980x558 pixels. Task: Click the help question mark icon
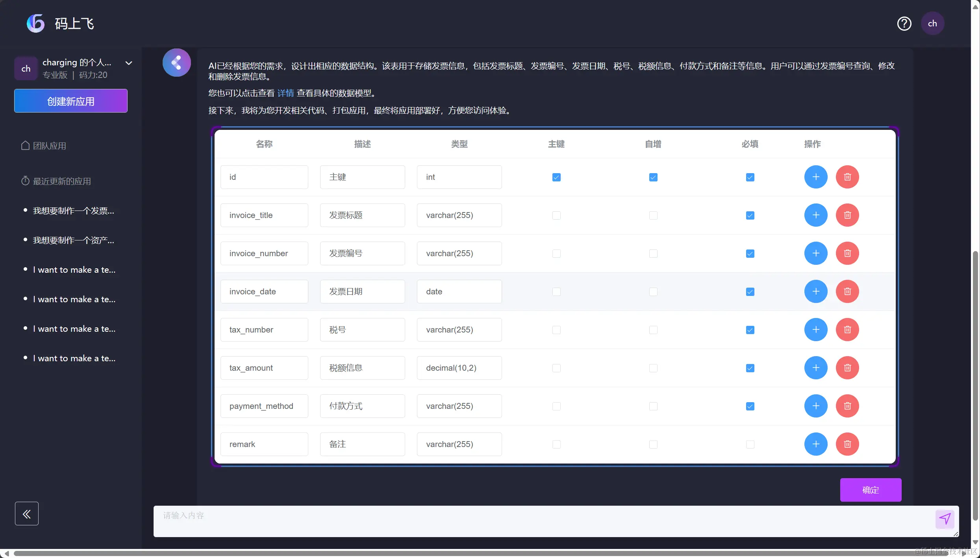pos(904,24)
